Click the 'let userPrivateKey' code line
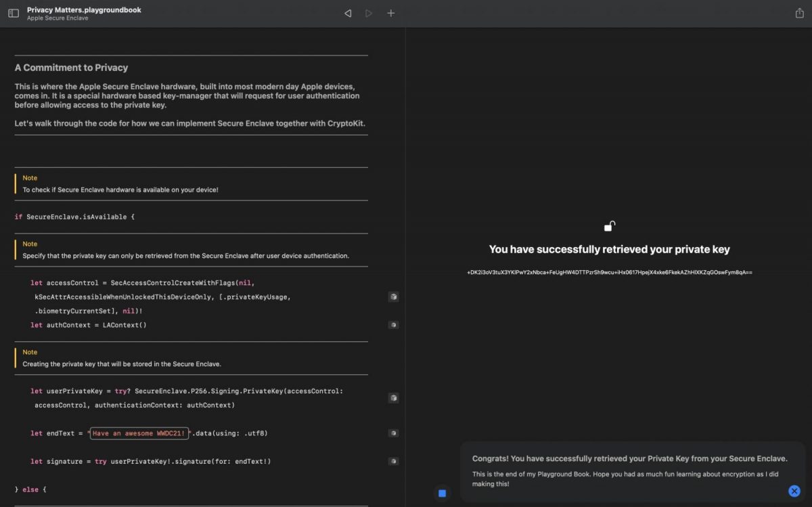Viewport: 812px width, 507px height. coord(187,391)
